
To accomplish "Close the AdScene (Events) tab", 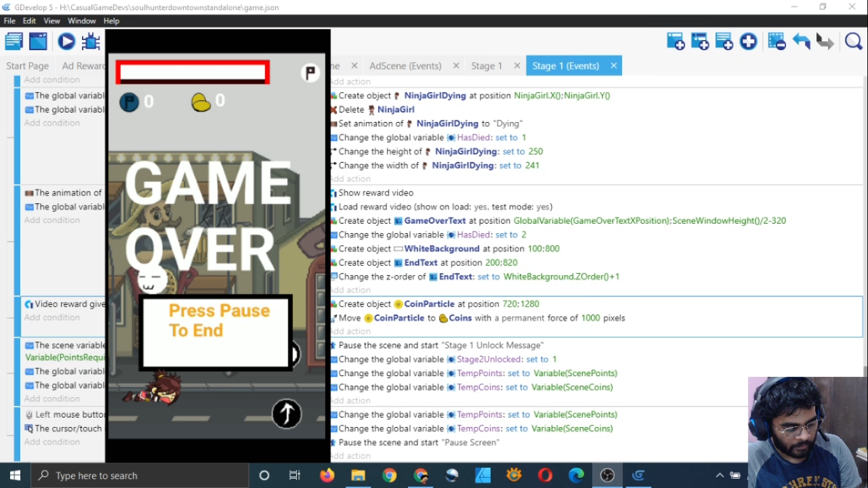I will 456,65.
